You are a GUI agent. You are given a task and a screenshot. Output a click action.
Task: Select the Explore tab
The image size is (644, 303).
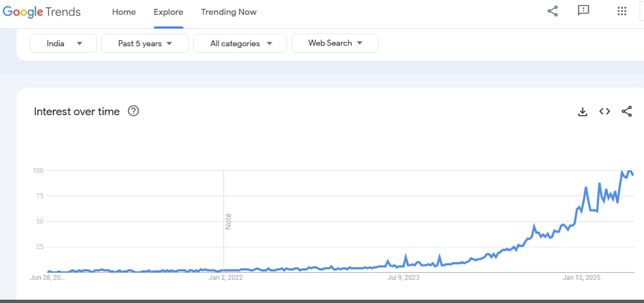[169, 12]
